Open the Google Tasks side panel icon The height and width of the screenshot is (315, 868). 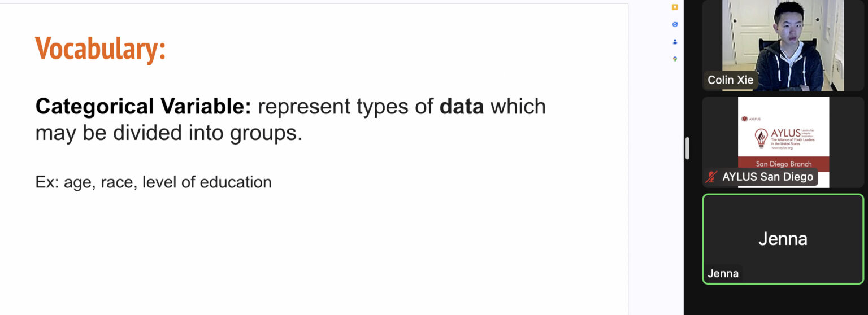675,24
